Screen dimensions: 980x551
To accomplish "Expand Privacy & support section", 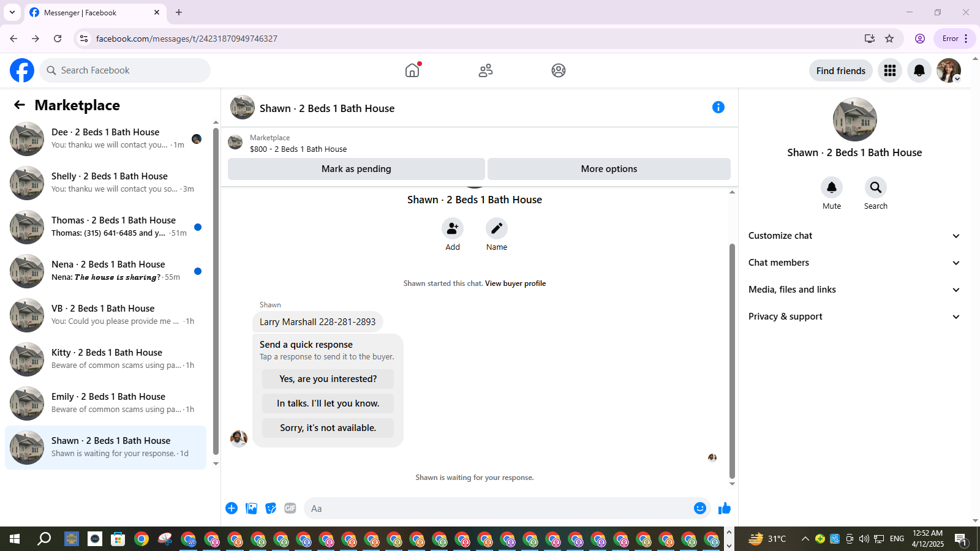I will (x=854, y=317).
